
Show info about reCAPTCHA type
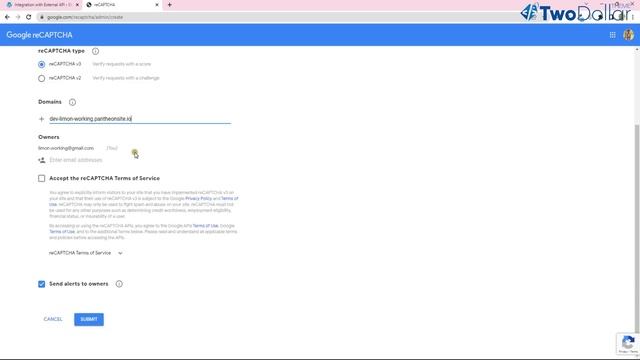[95, 51]
